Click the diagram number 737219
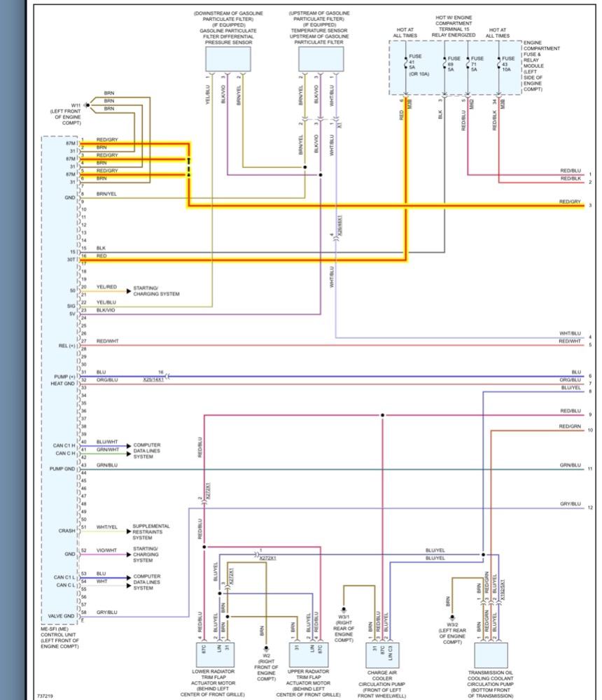The height and width of the screenshot is (700, 602). click(x=44, y=695)
